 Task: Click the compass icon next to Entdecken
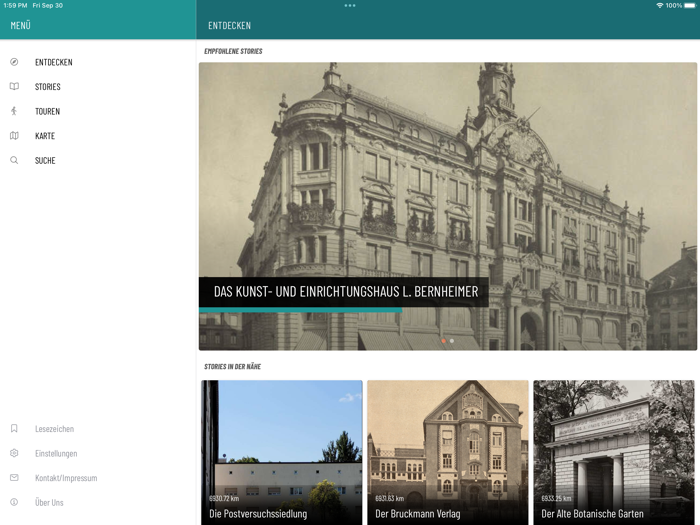click(x=14, y=62)
